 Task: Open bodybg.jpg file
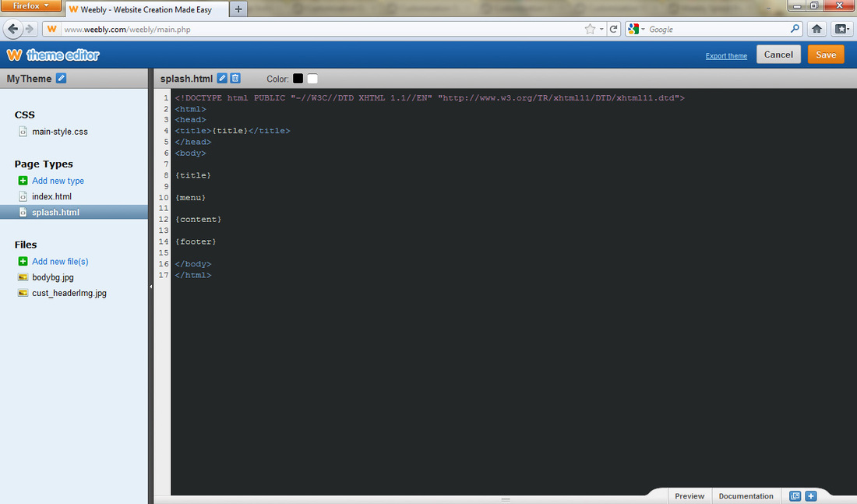tap(52, 277)
